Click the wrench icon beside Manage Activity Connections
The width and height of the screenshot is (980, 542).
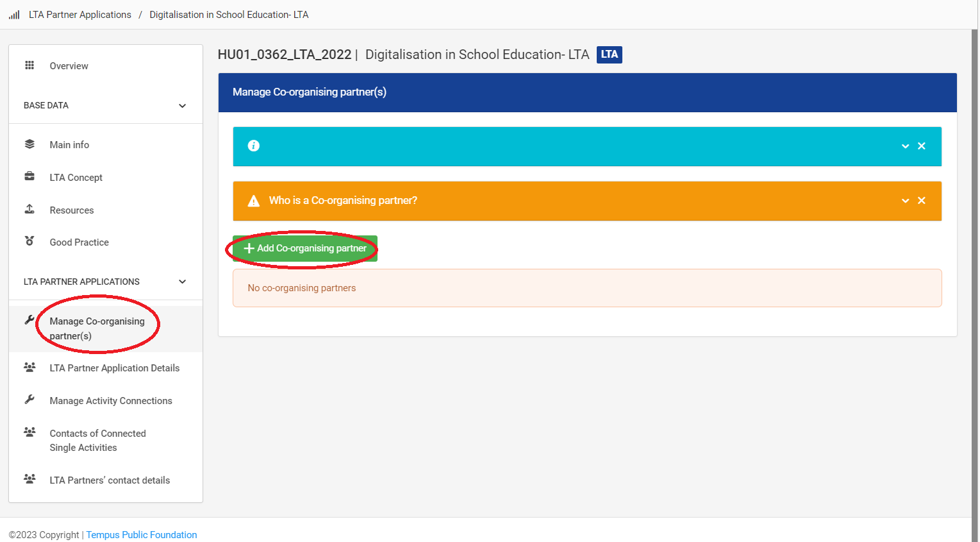pos(29,400)
